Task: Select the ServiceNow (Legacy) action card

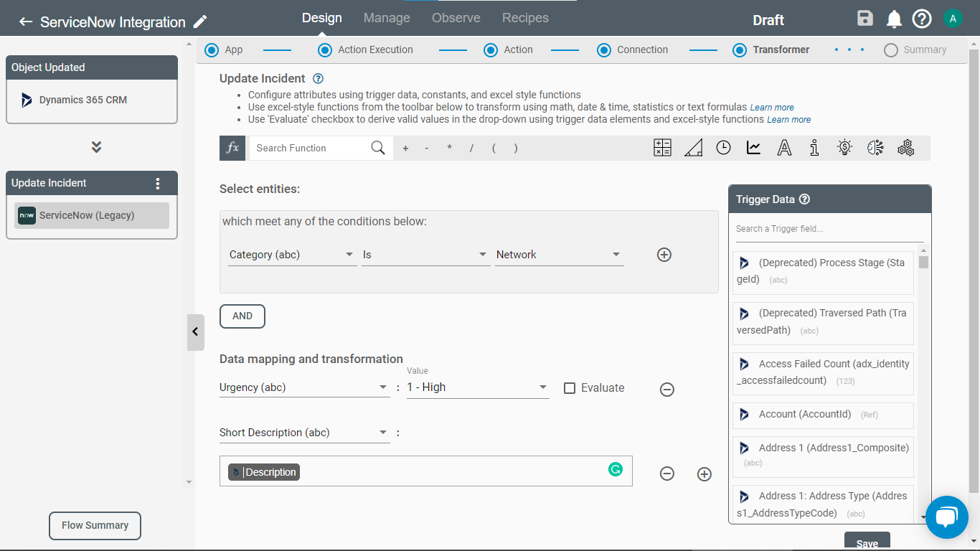Action: point(92,215)
